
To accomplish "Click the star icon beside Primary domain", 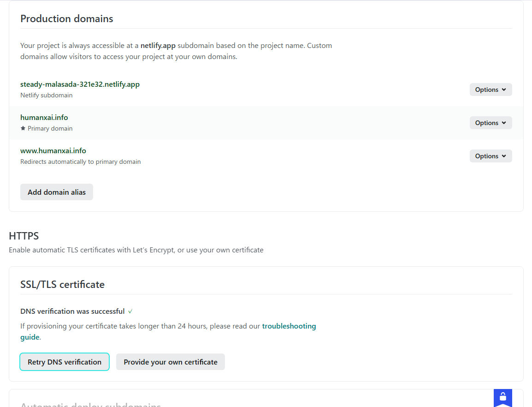I will tap(23, 128).
